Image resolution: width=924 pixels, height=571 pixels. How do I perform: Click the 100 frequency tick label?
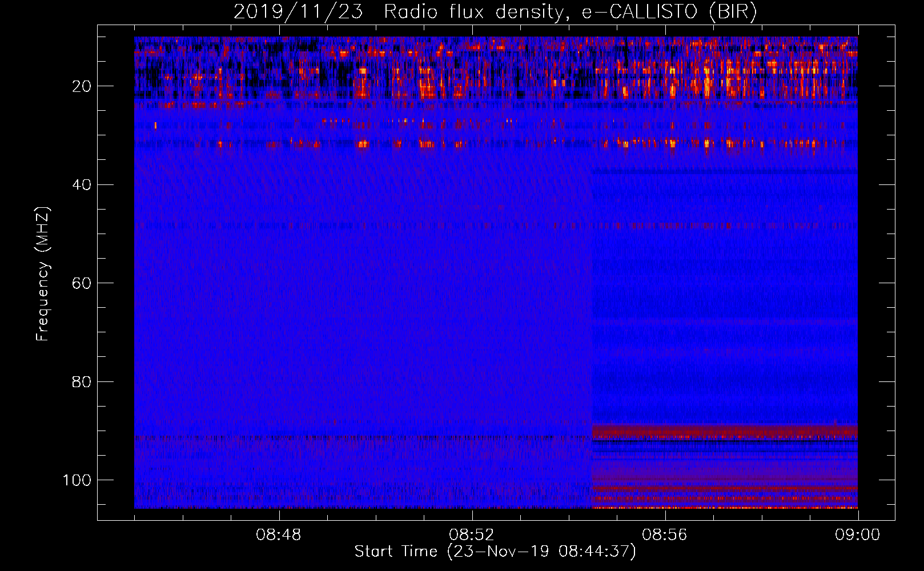tap(77, 480)
